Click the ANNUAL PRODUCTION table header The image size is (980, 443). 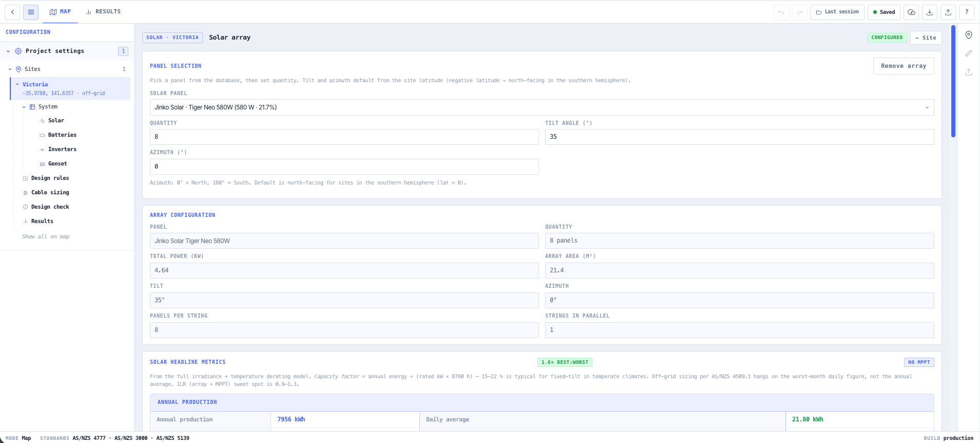pyautogui.click(x=542, y=402)
